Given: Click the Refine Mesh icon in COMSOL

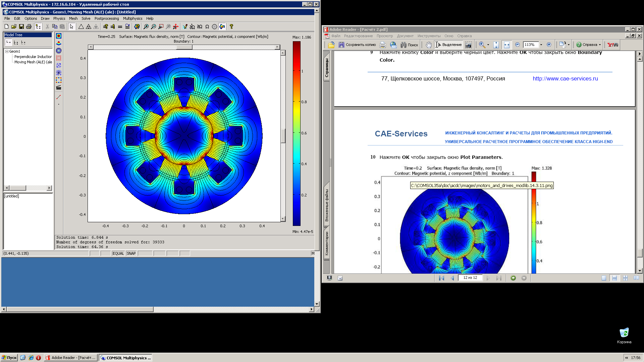Looking at the screenshot, I should (89, 26).
